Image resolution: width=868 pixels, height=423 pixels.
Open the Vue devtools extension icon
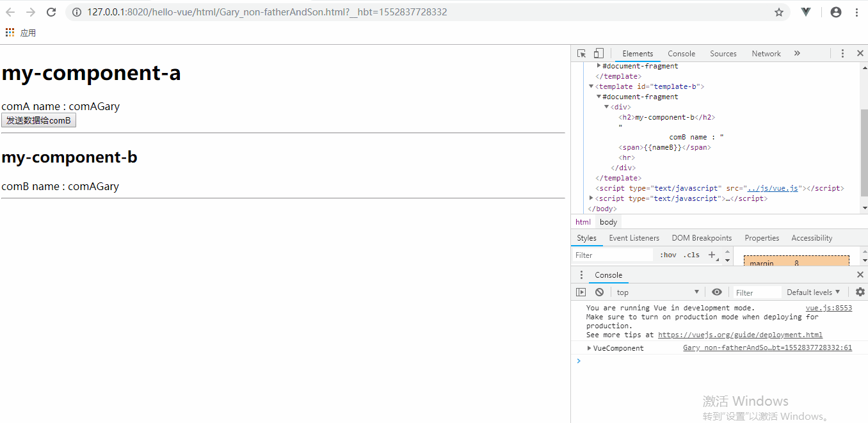[x=807, y=12]
